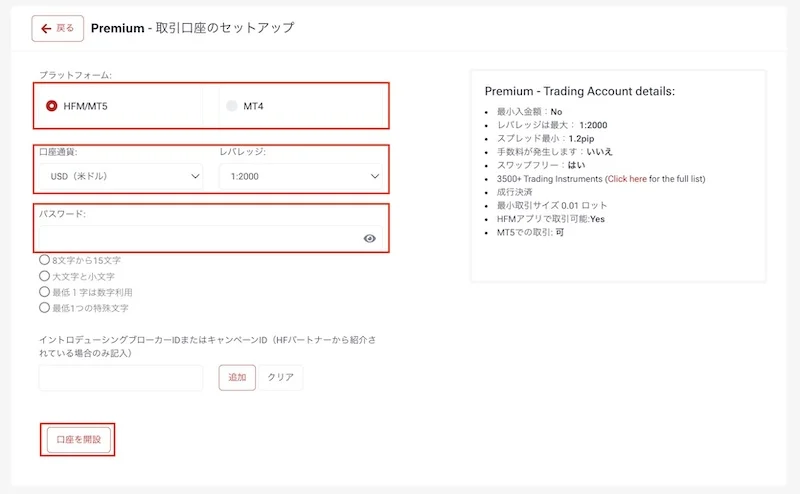Image resolution: width=800 pixels, height=494 pixels.
Task: Toggle password visibility eye icon
Action: [x=370, y=239]
